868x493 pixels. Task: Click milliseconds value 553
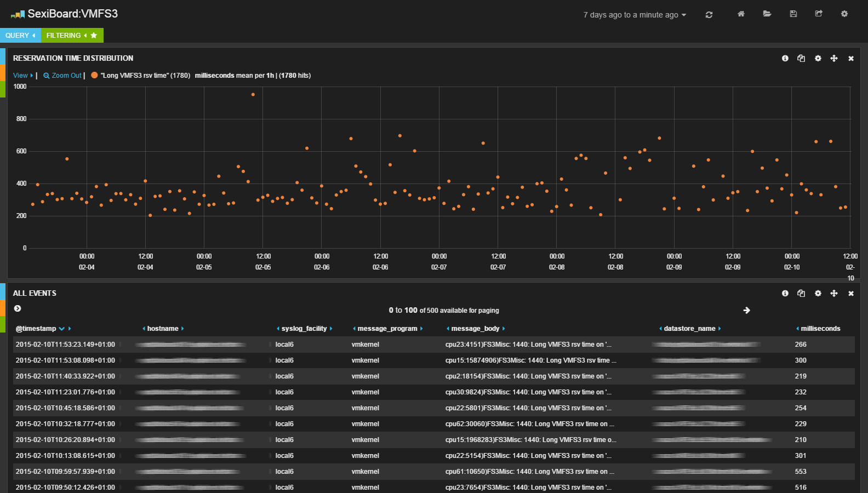(x=801, y=472)
